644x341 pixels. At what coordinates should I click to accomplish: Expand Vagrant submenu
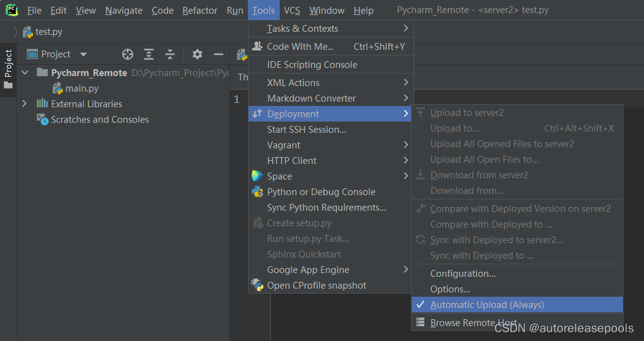(x=331, y=145)
